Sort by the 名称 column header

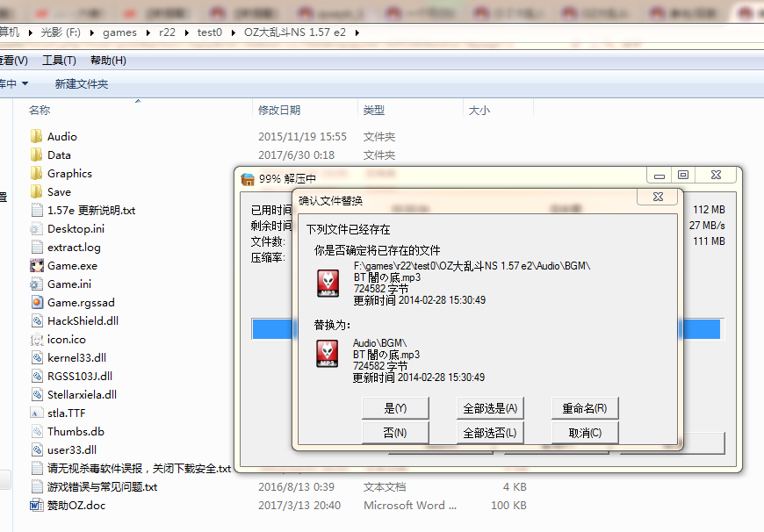(40, 111)
